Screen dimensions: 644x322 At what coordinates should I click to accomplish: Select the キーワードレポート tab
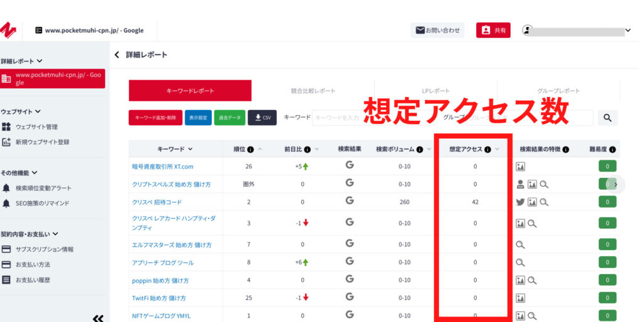[190, 91]
